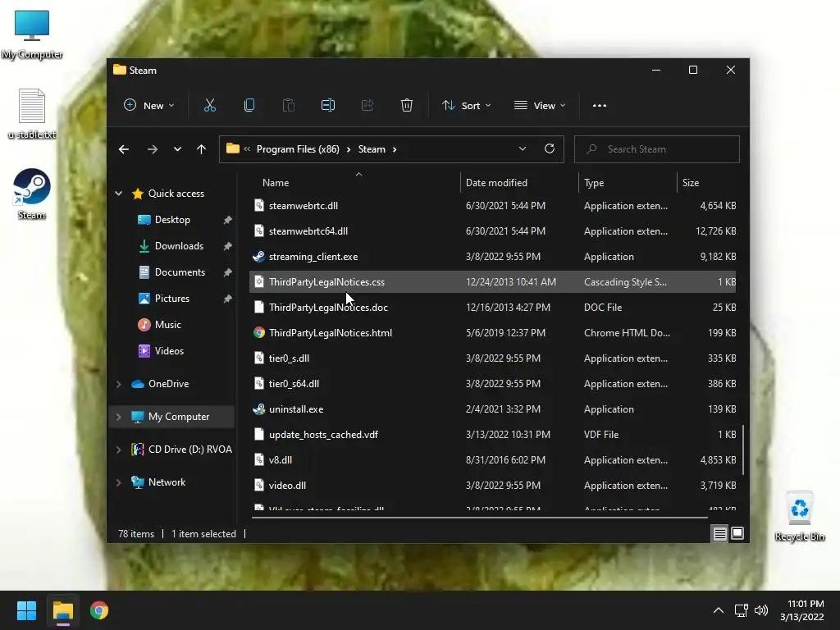840x630 pixels.
Task: Expand address bar history dropdown
Action: coord(523,149)
